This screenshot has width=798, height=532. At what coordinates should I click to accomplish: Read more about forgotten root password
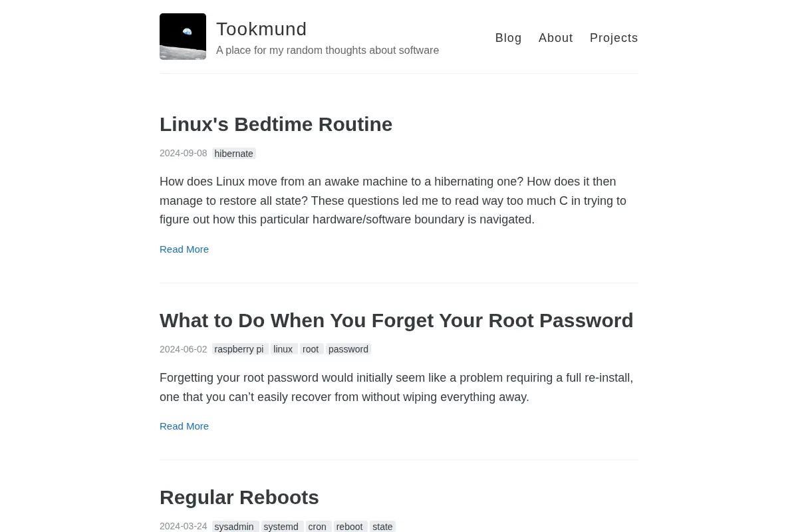[x=184, y=426]
